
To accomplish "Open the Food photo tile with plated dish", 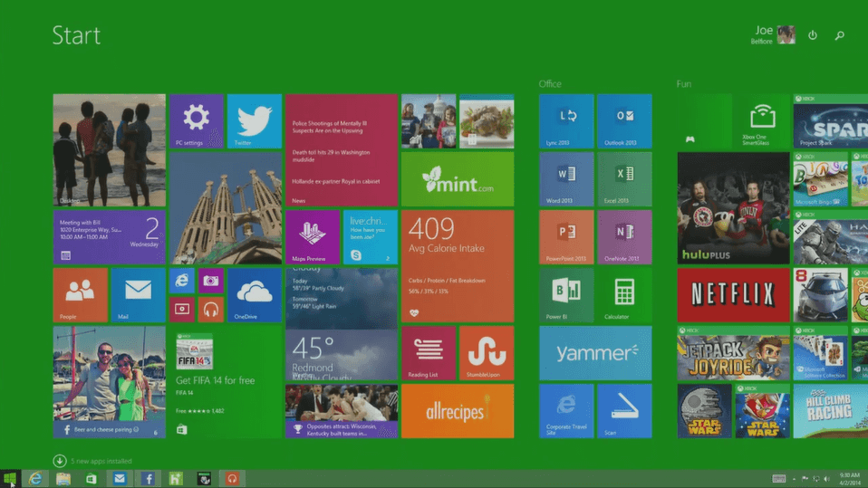I will pyautogui.click(x=487, y=121).
